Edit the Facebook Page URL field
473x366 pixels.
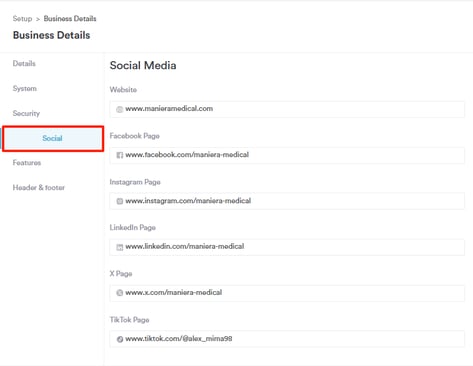[x=287, y=155]
